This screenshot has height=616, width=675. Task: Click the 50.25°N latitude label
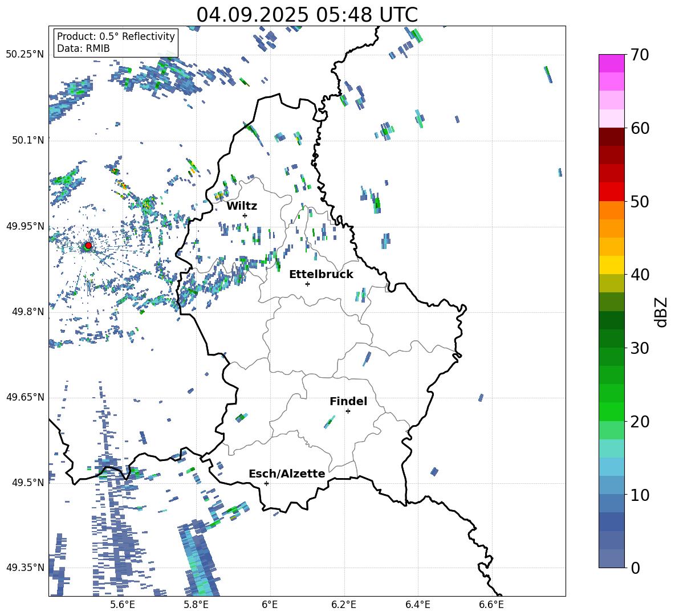[25, 54]
